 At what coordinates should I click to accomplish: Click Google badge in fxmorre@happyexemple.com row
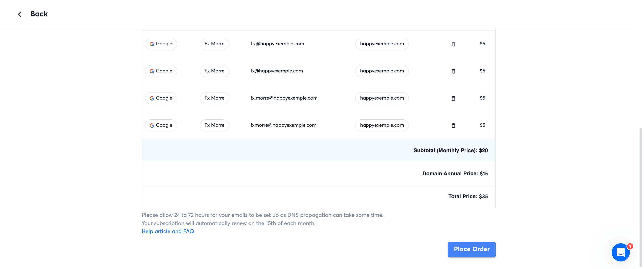[161, 125]
